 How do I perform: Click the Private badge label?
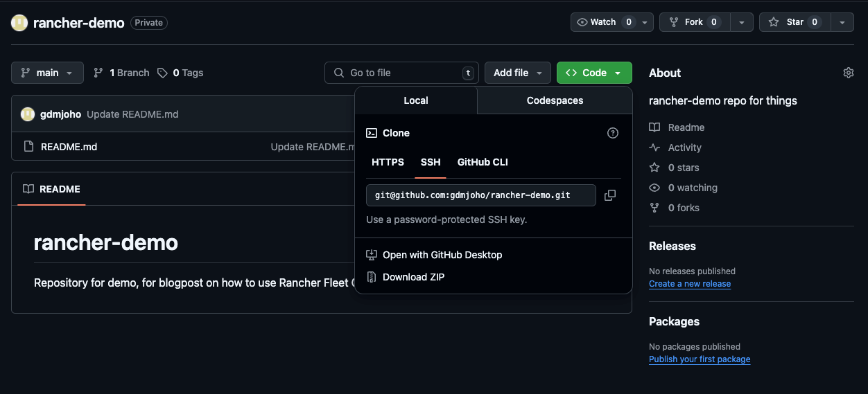coord(149,23)
